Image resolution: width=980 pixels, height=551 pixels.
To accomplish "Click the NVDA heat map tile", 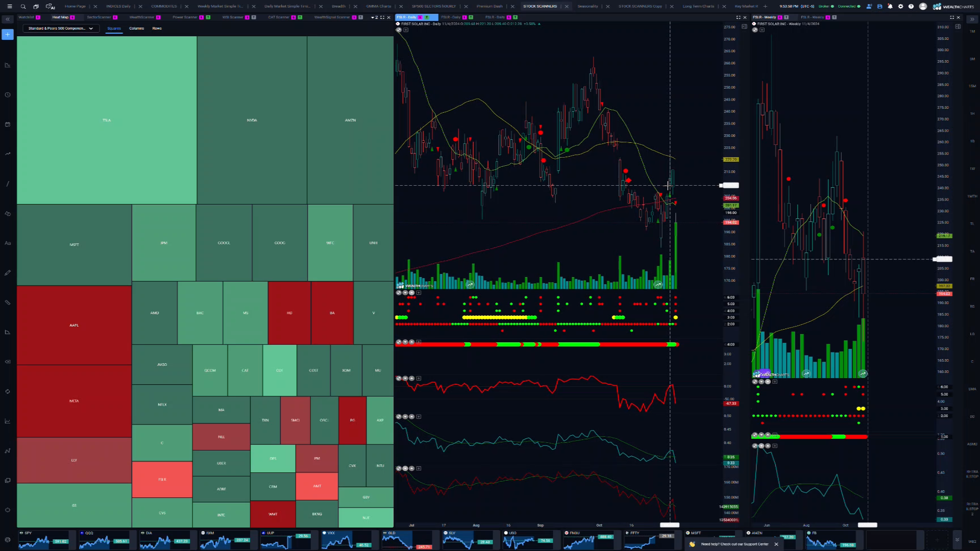I will click(x=252, y=120).
